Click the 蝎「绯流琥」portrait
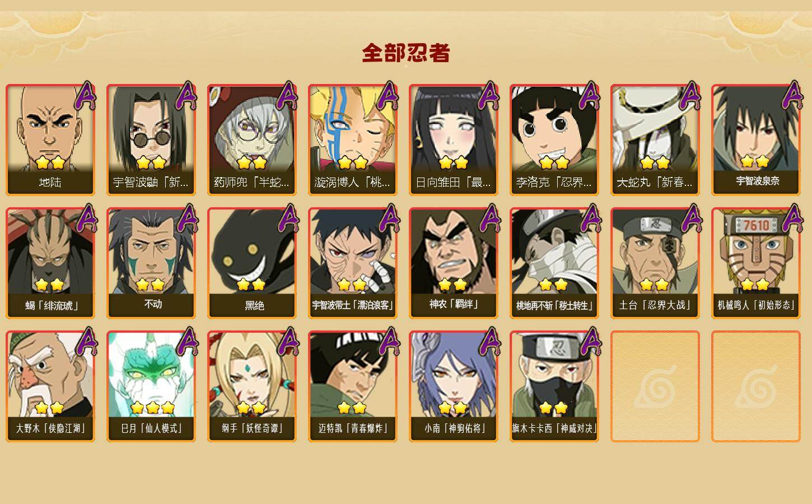 click(50, 263)
